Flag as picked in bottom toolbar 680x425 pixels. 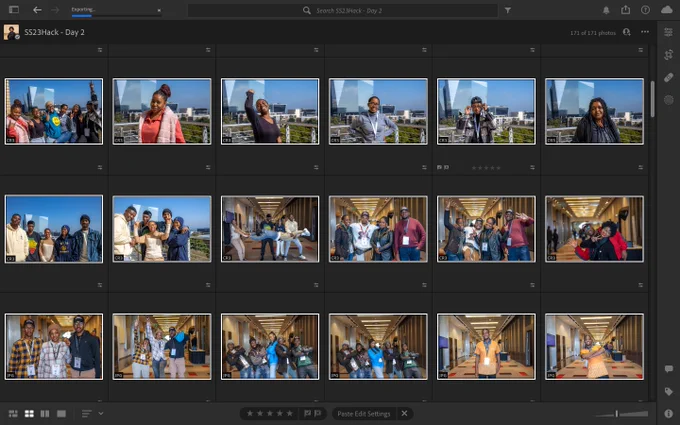click(307, 414)
